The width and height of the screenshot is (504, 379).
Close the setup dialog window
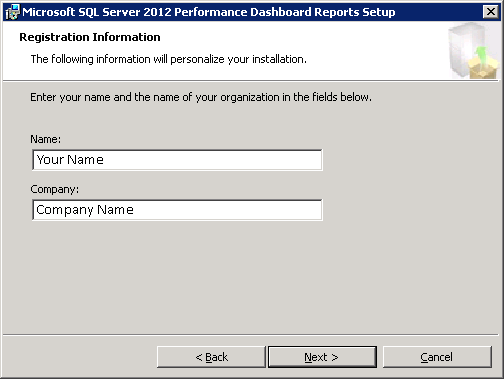pos(491,12)
